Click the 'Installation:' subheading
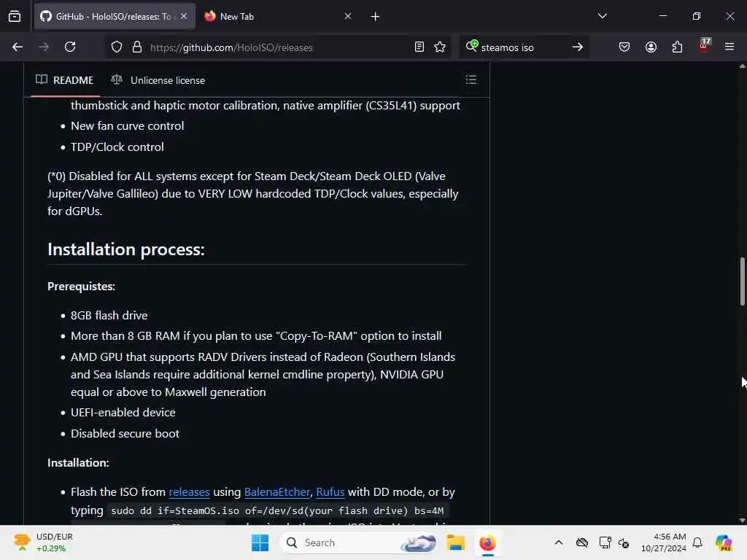Viewport: 747px width, 560px height. tap(78, 462)
